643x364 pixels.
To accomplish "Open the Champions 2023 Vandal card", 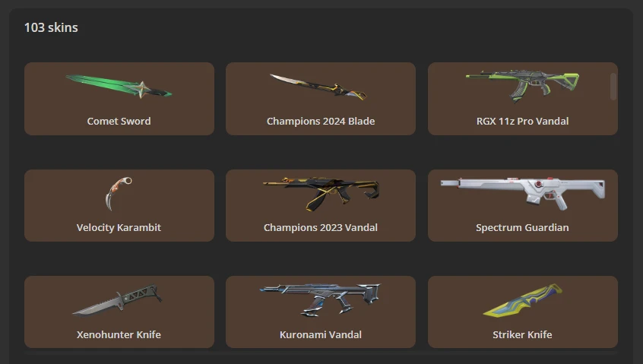I will (x=321, y=205).
